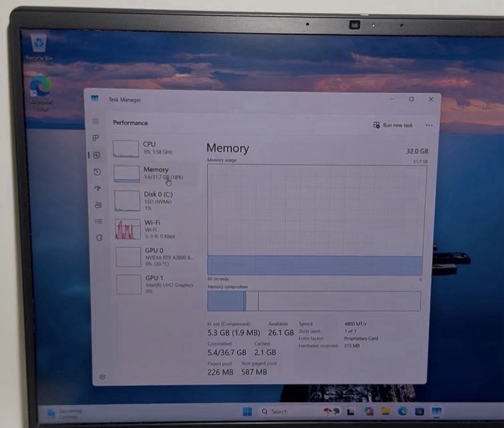This screenshot has width=504, height=428.
Task: Open Task Manager Settings gear icon
Action: tap(102, 377)
